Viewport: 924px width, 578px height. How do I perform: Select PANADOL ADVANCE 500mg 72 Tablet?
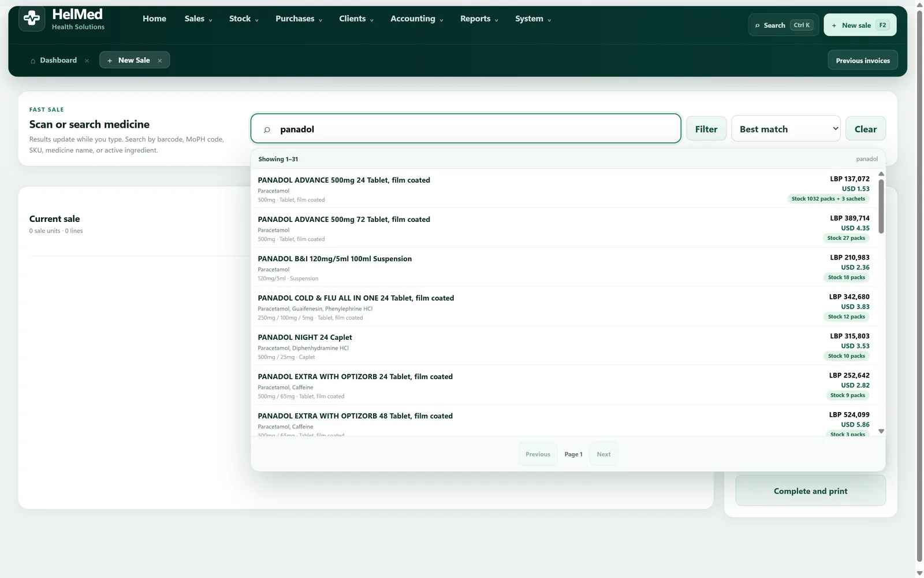pos(564,228)
